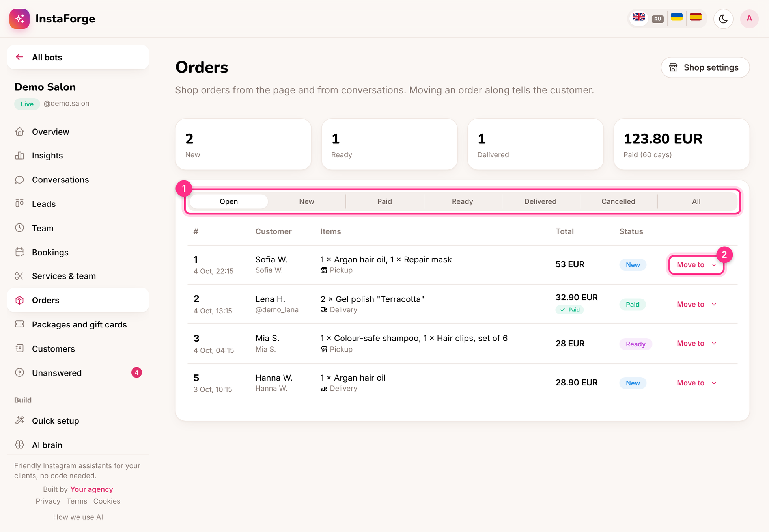Select the Cancelled orders tab
The image size is (769, 532).
coord(618,201)
